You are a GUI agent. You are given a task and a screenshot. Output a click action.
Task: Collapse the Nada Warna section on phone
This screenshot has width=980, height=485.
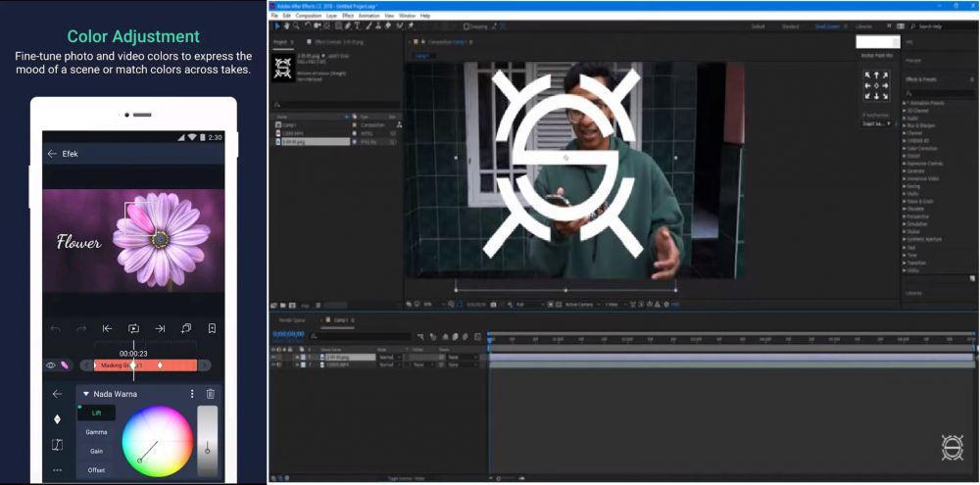(86, 395)
